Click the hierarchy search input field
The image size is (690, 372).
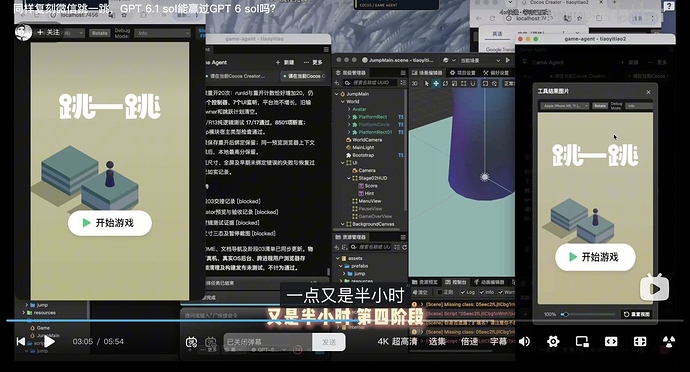click(x=371, y=83)
